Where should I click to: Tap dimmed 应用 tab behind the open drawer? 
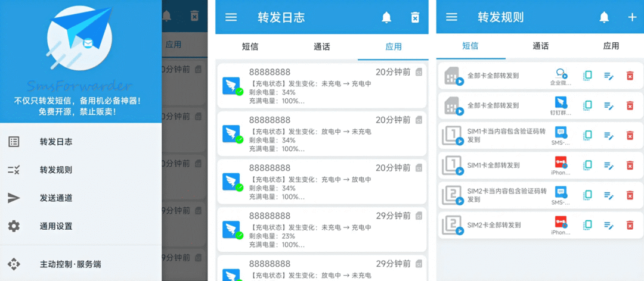pyautogui.click(x=174, y=45)
